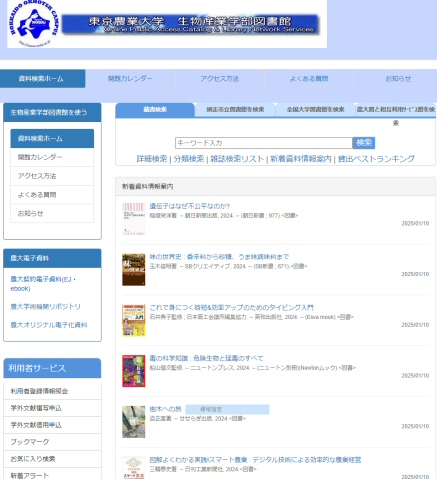Switch to the 網走市立図書館を検索 tab
437x479 pixels.
point(235,110)
